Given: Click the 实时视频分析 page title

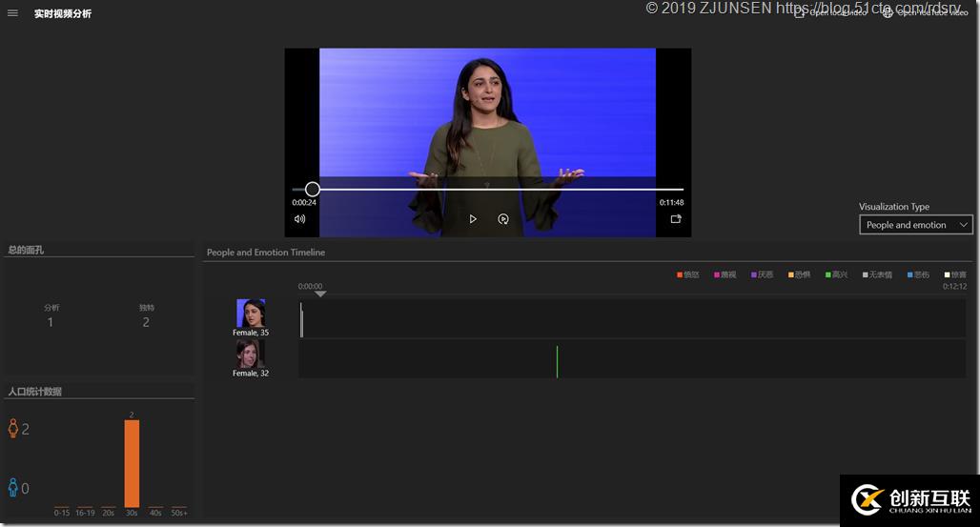Looking at the screenshot, I should click(x=63, y=13).
